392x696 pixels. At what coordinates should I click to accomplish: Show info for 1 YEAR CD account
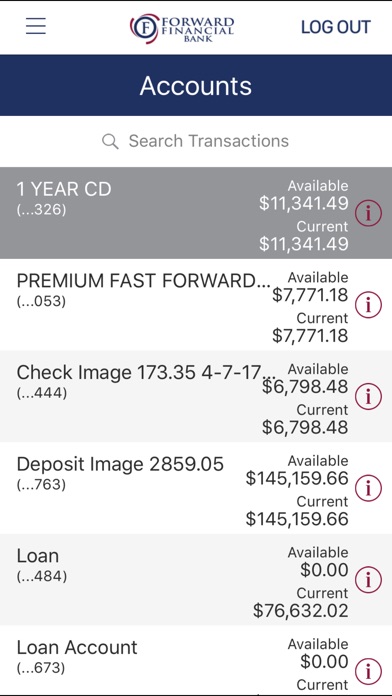point(368,213)
